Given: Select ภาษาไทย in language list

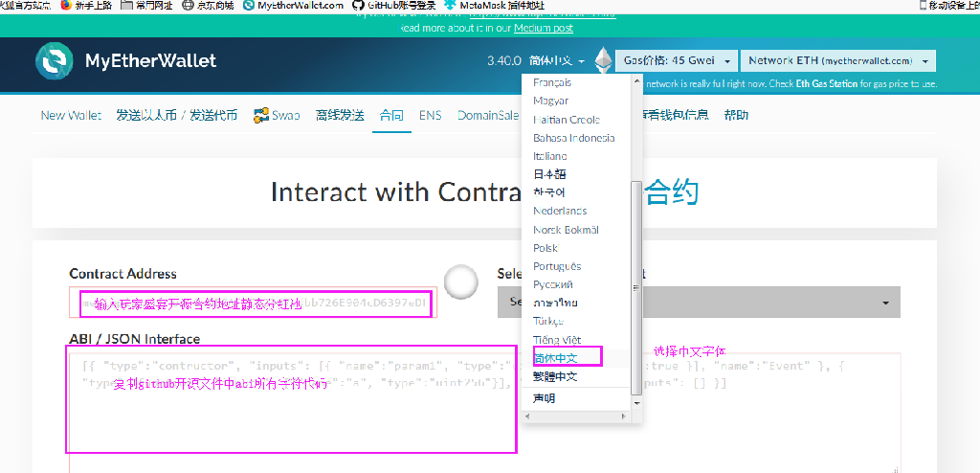Looking at the screenshot, I should click(x=555, y=303).
